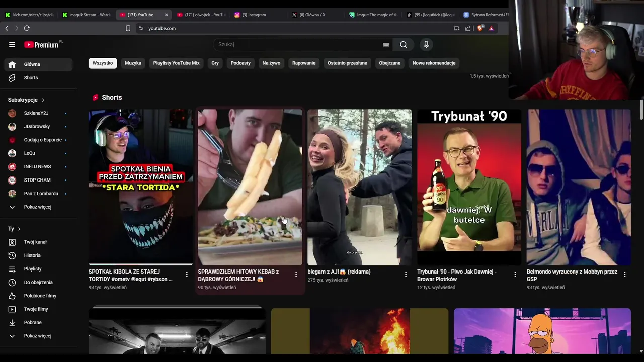Select the Muzyka filter chip
Screen dimensions: 644x362
[133, 63]
